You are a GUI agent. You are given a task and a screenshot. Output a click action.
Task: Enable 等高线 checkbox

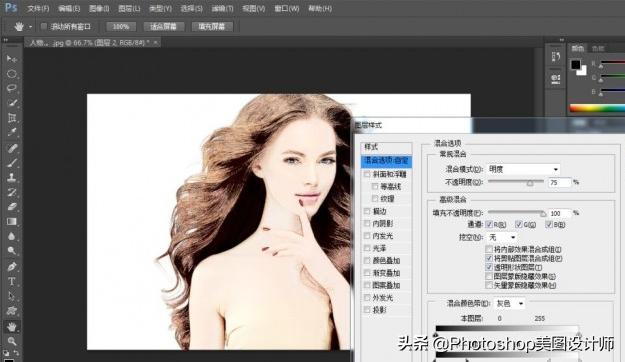(375, 186)
